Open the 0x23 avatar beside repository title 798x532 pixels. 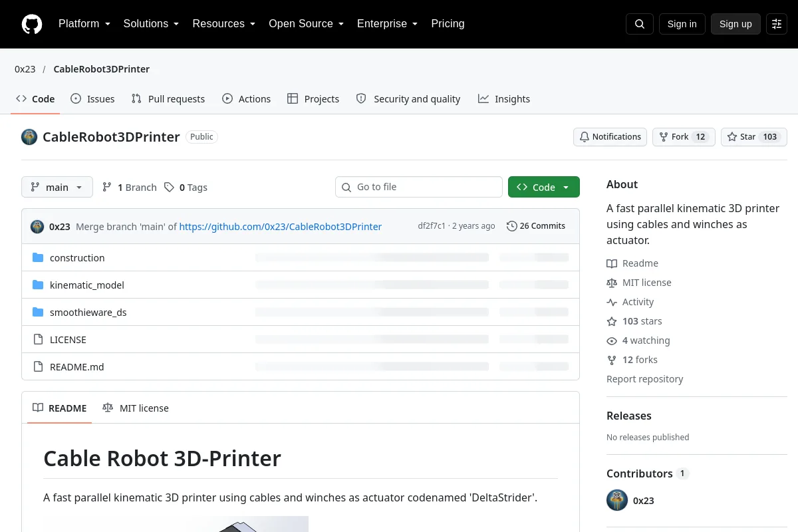point(29,137)
